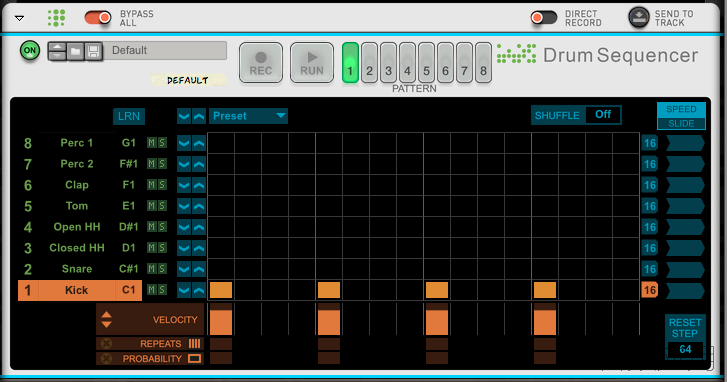Open the Preset dropdown
727x382 pixels.
tap(248, 116)
